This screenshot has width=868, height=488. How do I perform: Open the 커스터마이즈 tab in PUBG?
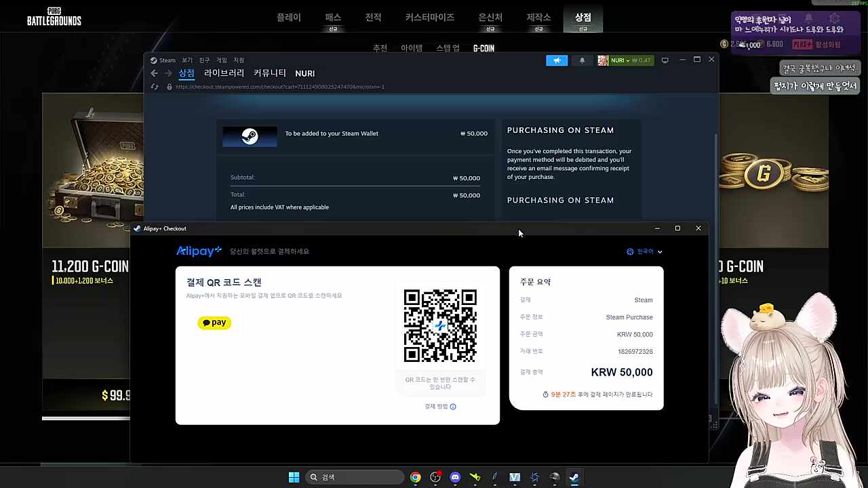click(x=430, y=17)
